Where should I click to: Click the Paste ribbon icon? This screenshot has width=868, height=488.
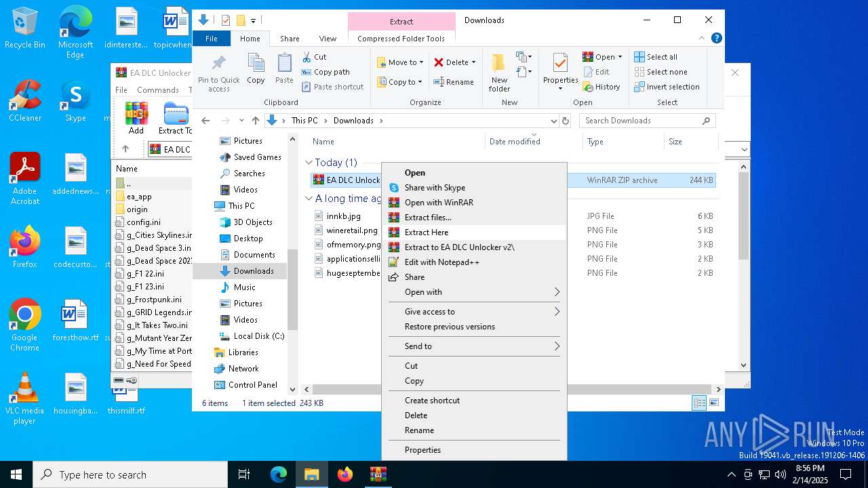coord(284,68)
